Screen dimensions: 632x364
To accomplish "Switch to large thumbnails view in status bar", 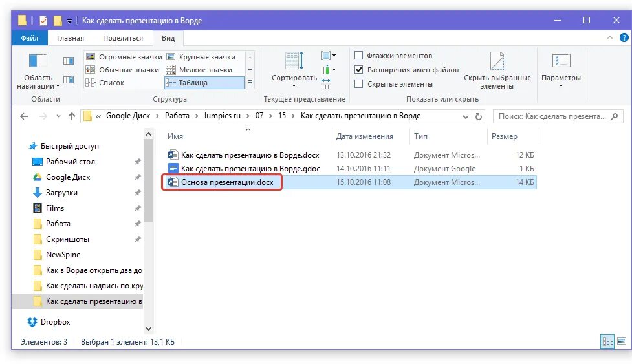I will 622,341.
